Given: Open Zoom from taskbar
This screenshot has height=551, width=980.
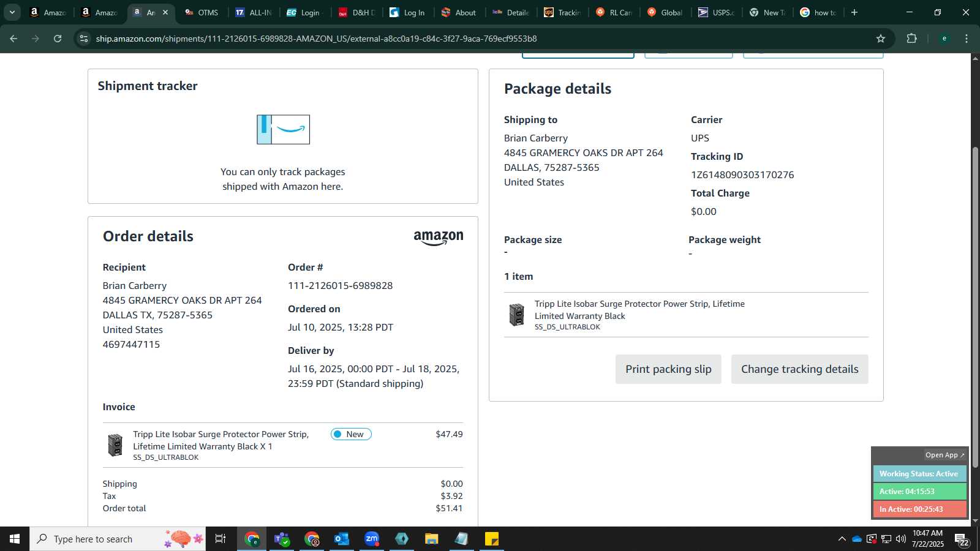Looking at the screenshot, I should pos(372,539).
